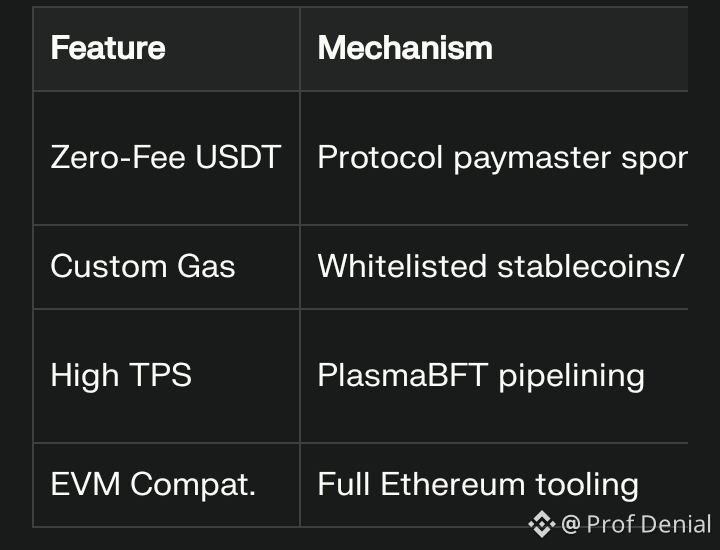Select the EVM Compat. cell
The height and width of the screenshot is (550, 720).
167,485
